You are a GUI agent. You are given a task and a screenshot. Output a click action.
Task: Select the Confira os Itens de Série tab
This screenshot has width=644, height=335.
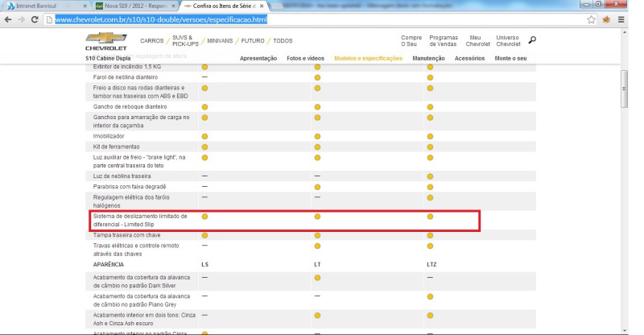223,6
